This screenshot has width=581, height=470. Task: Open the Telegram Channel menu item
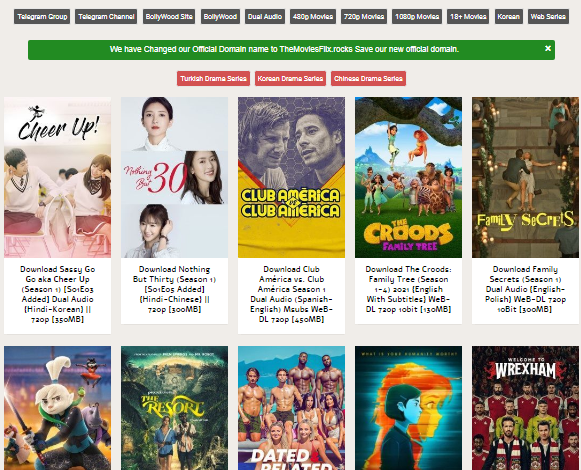(106, 17)
